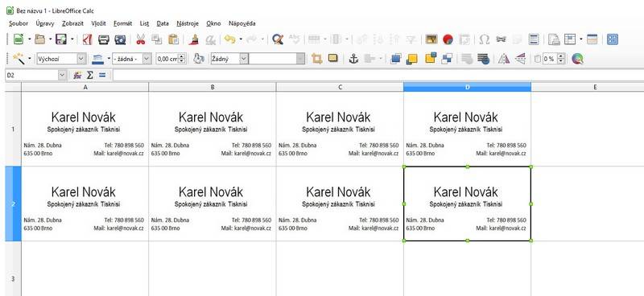Open print preview
The image size is (644, 296).
[x=120, y=39]
